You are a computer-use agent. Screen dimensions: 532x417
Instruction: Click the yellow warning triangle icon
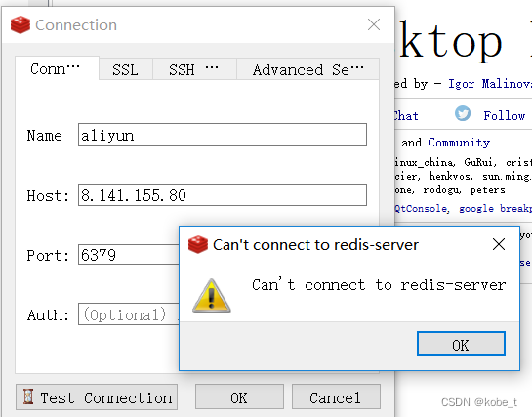point(212,296)
